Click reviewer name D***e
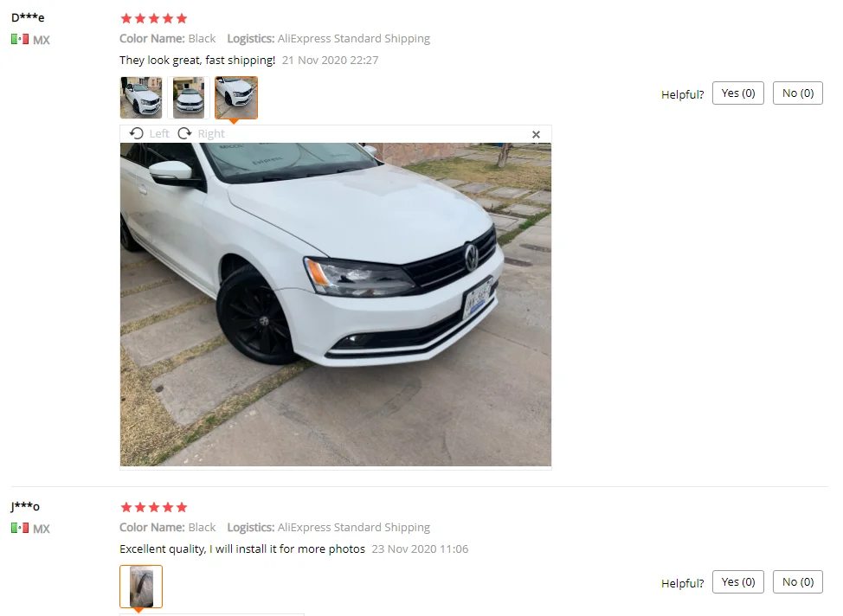The width and height of the screenshot is (843, 616). (x=28, y=17)
